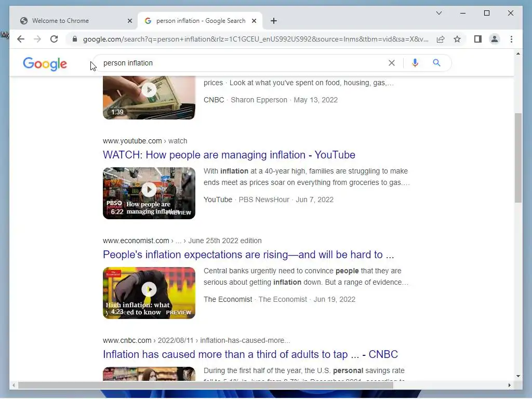Click the Google logo

click(x=45, y=64)
